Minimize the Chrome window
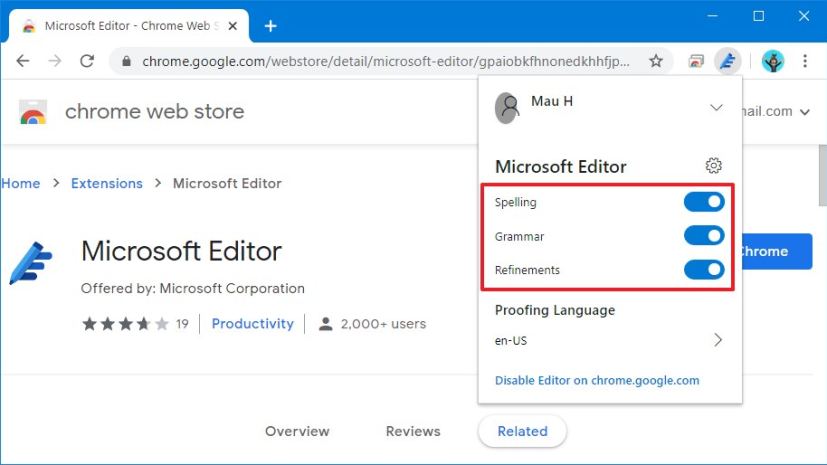This screenshot has height=465, width=827. [x=713, y=16]
